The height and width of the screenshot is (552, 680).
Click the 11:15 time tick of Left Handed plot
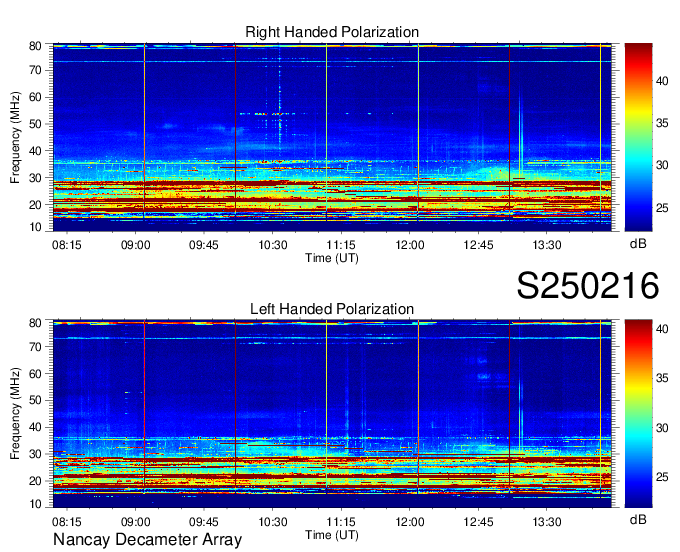click(341, 522)
